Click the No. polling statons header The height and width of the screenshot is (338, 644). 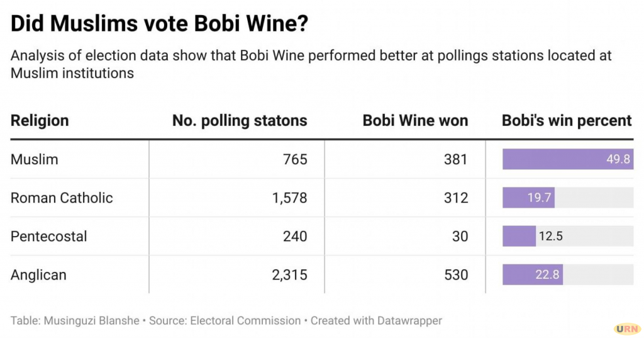(x=240, y=121)
